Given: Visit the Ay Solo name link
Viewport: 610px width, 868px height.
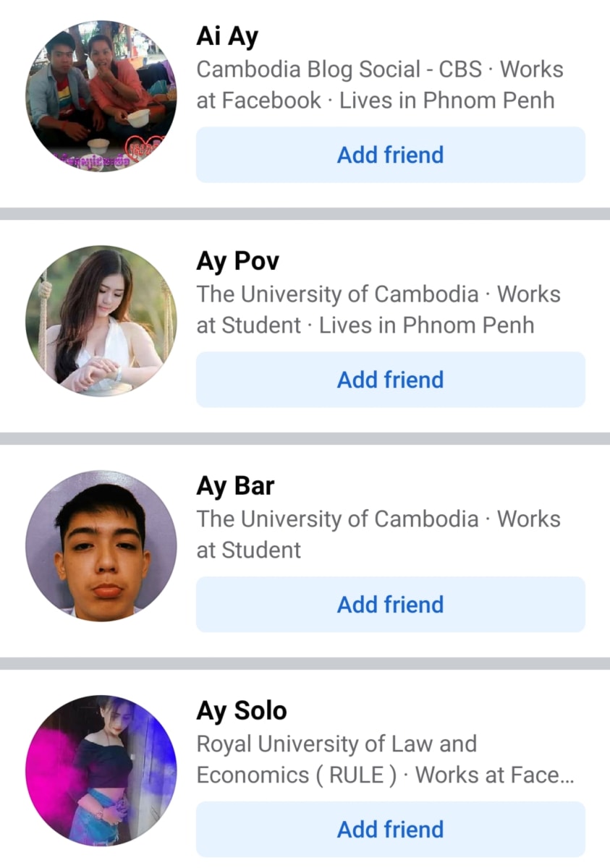Looking at the screenshot, I should 242,711.
